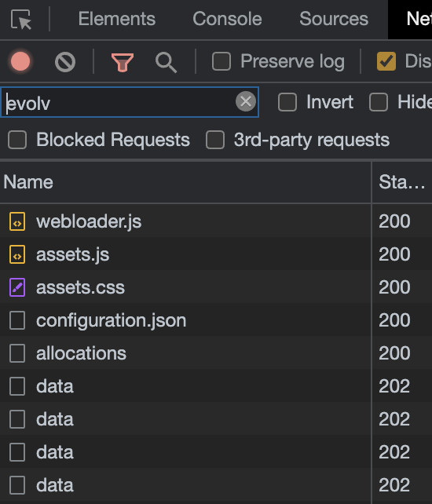Image resolution: width=432 pixels, height=504 pixels.
Task: Select the webloader.js script icon
Action: click(17, 221)
